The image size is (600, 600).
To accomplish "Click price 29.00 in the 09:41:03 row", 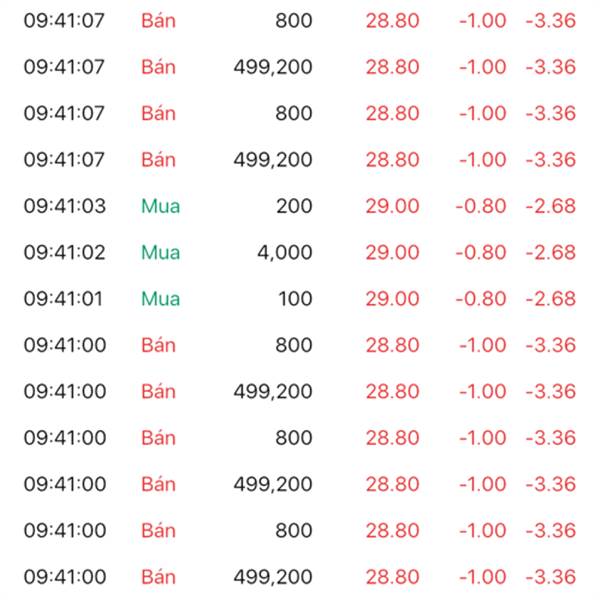I will pos(392,206).
